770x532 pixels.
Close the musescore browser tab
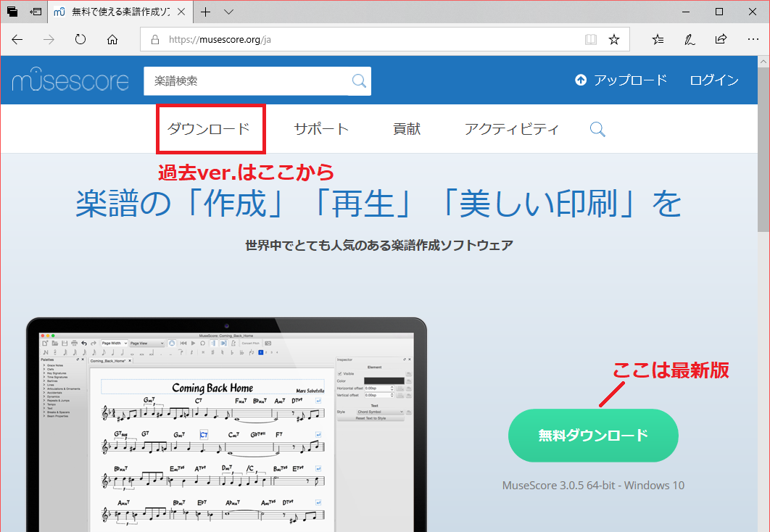[181, 12]
